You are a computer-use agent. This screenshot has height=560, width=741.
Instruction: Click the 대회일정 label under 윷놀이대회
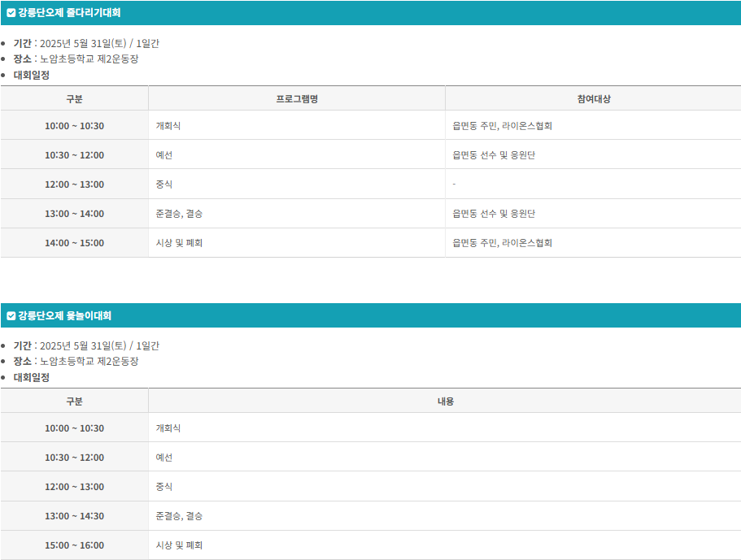point(31,377)
